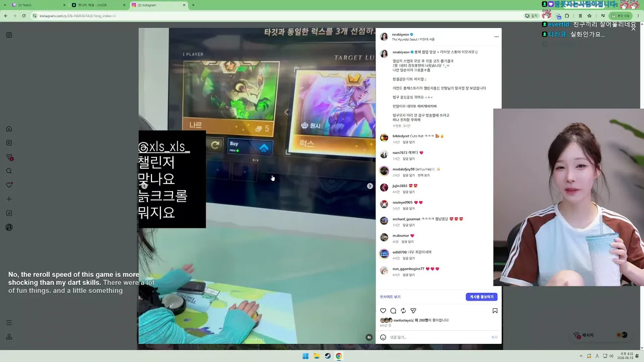Screen dimensions: 644x362
Task: Open direct messages in the Instagram sidebar
Action: click(x=9, y=157)
